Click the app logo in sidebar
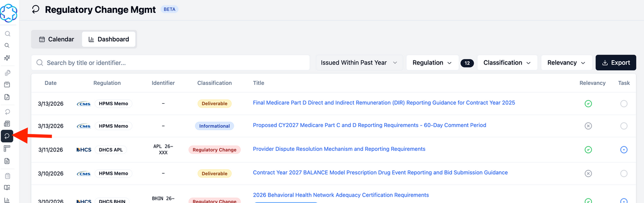This screenshot has height=203, width=644. point(9,13)
